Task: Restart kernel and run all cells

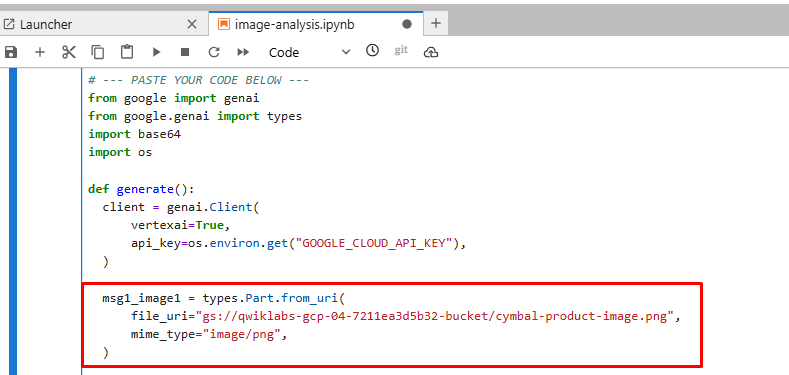Action: [243, 52]
